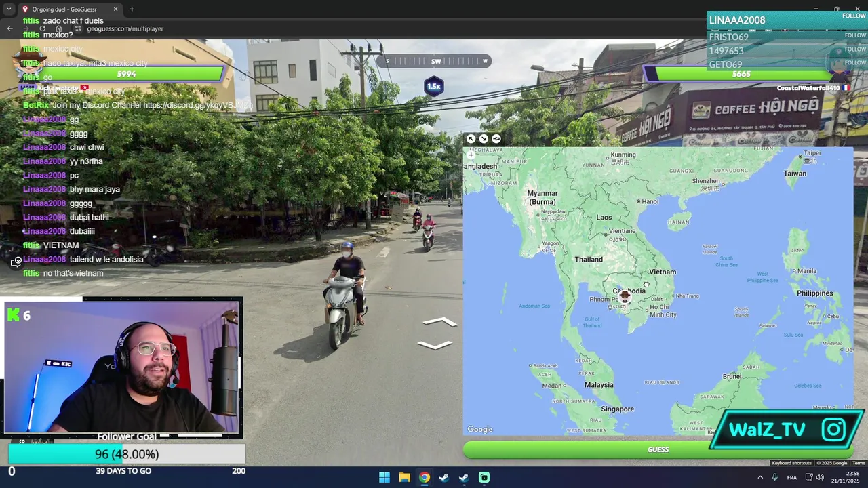The height and width of the screenshot is (488, 868).
Task: Move forward using the upper street view arrow
Action: click(x=440, y=322)
